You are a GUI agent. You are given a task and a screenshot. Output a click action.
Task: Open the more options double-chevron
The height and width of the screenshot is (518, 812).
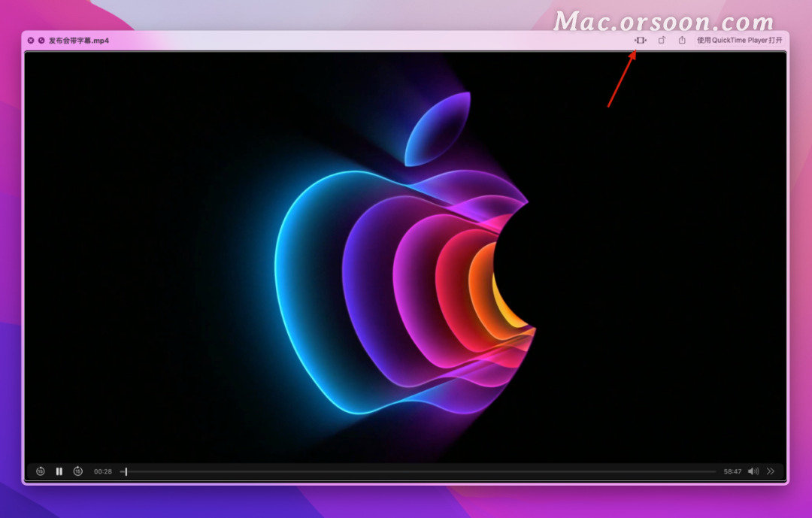click(771, 471)
